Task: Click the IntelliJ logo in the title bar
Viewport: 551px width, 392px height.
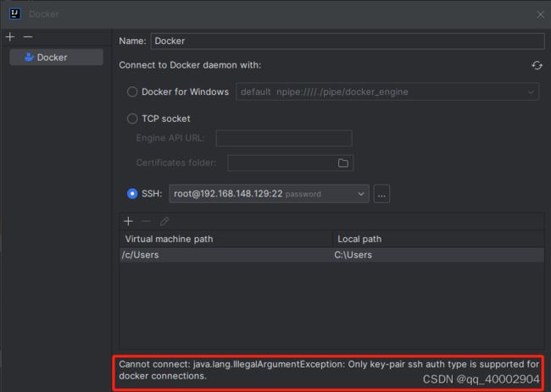Action: [14, 14]
